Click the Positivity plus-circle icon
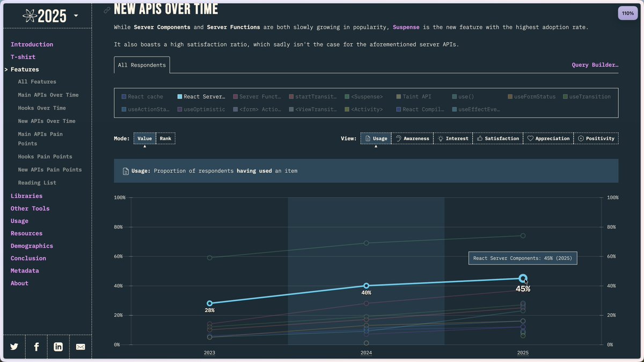The width and height of the screenshot is (644, 362). tap(581, 138)
